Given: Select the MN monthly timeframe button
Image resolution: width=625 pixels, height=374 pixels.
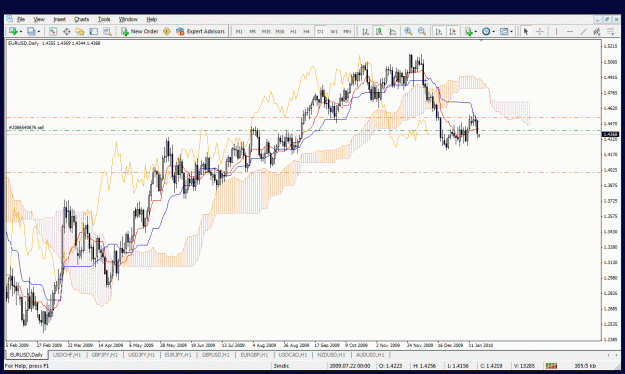Looking at the screenshot, I should point(347,31).
